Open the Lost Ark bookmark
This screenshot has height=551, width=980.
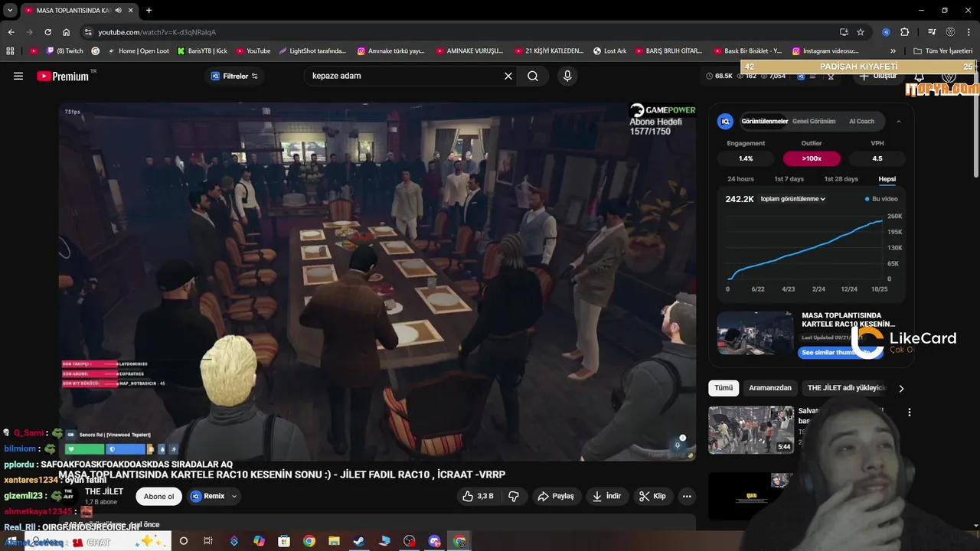[x=610, y=51]
